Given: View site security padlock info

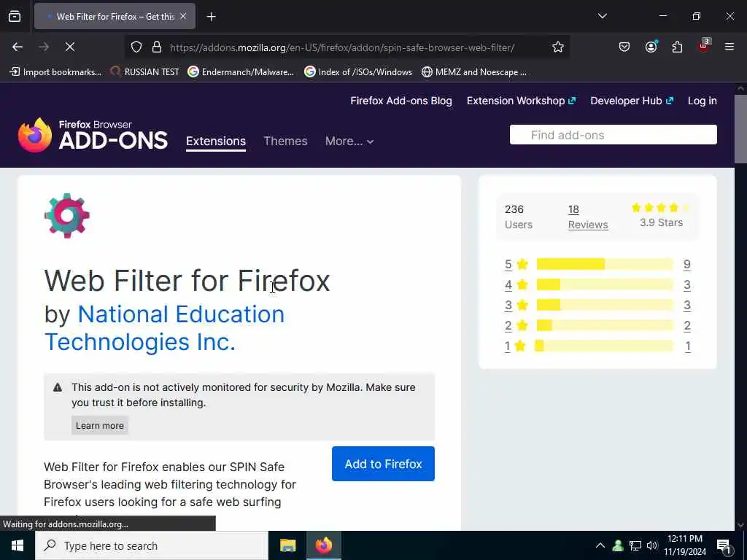Looking at the screenshot, I should point(157,47).
